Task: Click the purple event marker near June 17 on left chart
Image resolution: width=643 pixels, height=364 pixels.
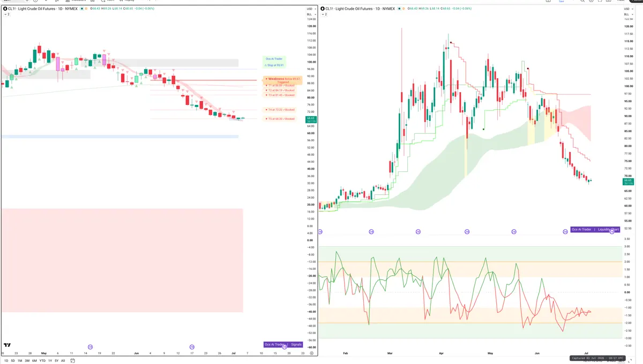Action: [x=192, y=347]
